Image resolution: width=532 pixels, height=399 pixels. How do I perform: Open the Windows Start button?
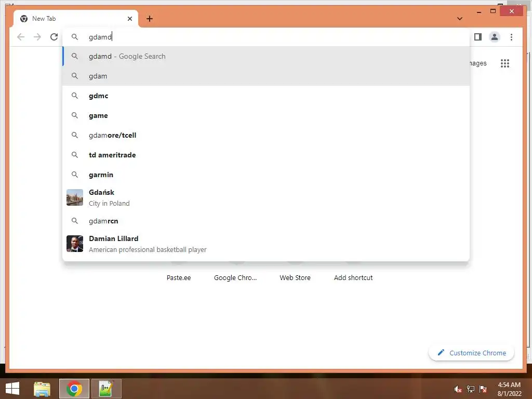pos(12,389)
